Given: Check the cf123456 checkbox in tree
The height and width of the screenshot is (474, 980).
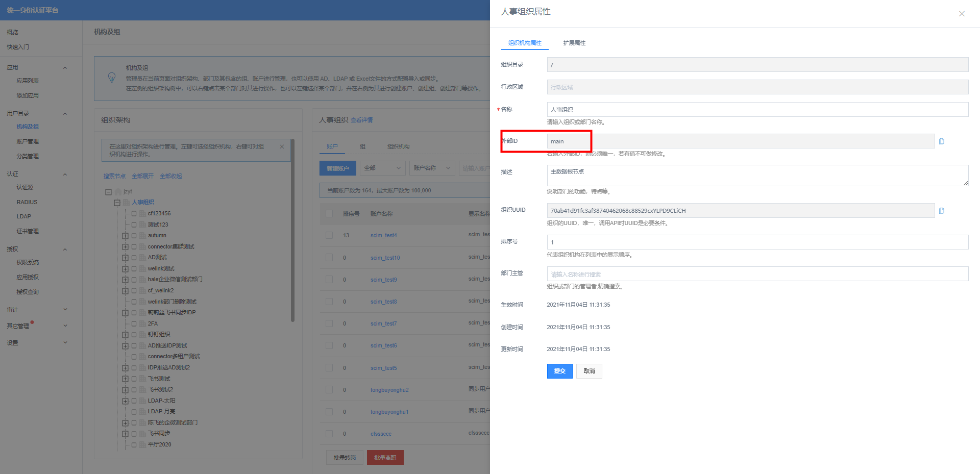Looking at the screenshot, I should click(134, 214).
